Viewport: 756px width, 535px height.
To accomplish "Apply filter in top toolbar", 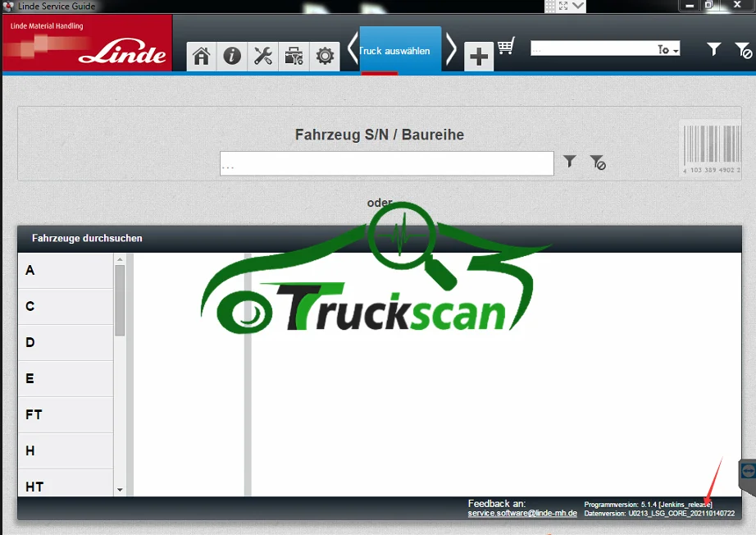I will pos(713,48).
